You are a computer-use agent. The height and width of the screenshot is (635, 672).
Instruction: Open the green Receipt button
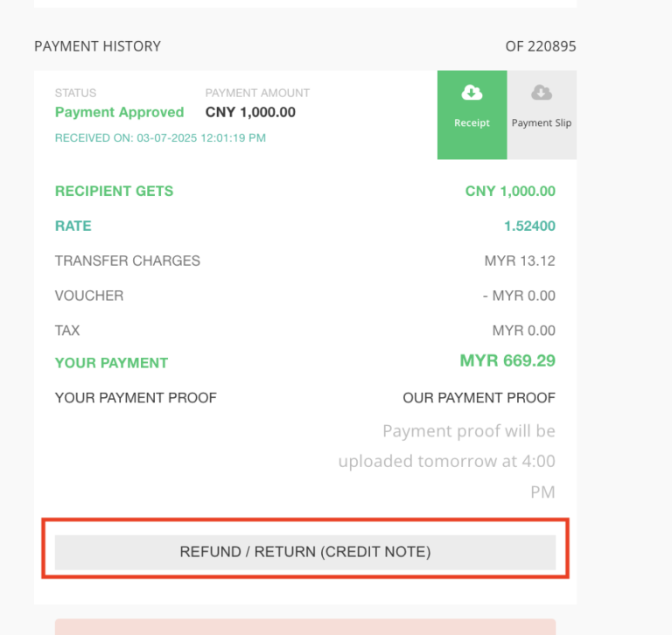[x=472, y=115]
